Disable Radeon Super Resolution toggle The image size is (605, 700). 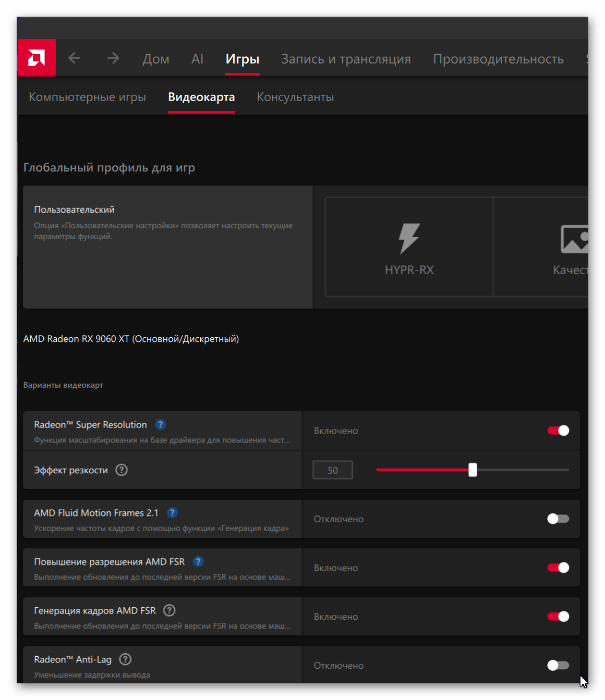[x=558, y=431]
